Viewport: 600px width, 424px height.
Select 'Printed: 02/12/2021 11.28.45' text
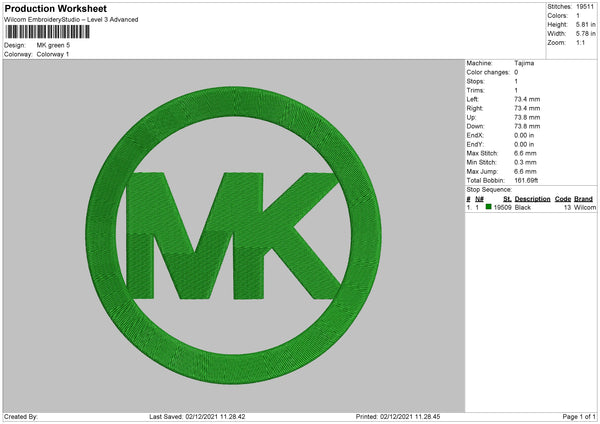tap(398, 417)
